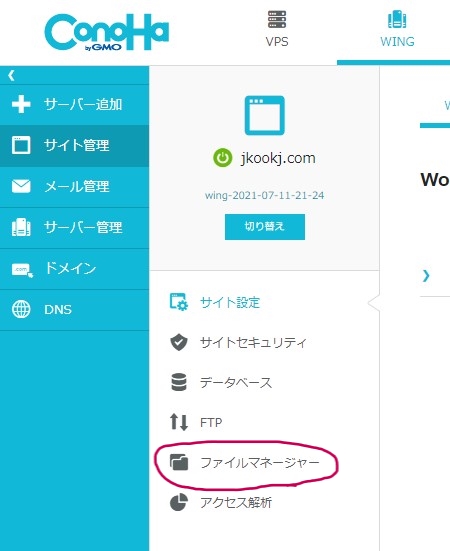Click the shield icon for サイトセキュリティ
450x551 pixels.
tap(179, 342)
